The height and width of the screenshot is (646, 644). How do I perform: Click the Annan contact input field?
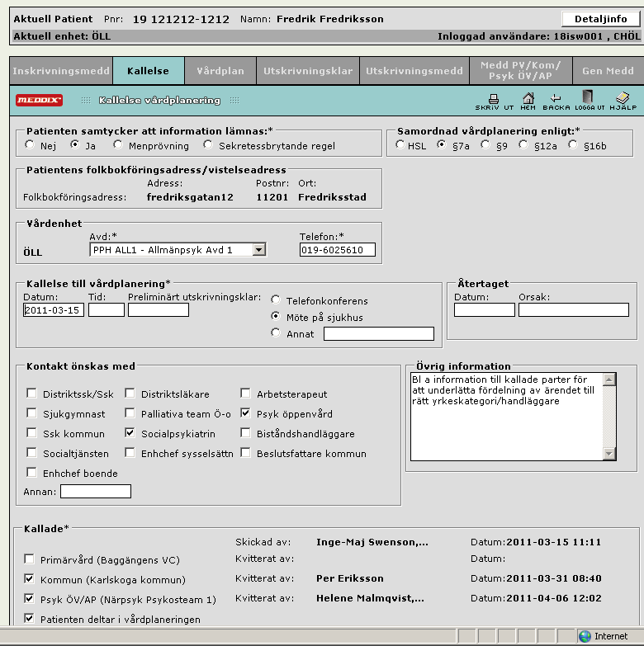tap(96, 491)
